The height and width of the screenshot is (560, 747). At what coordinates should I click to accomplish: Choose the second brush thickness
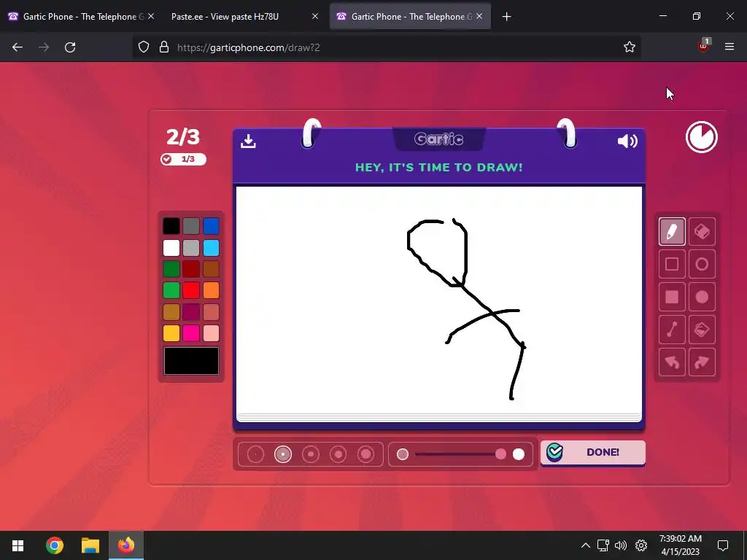(x=283, y=454)
